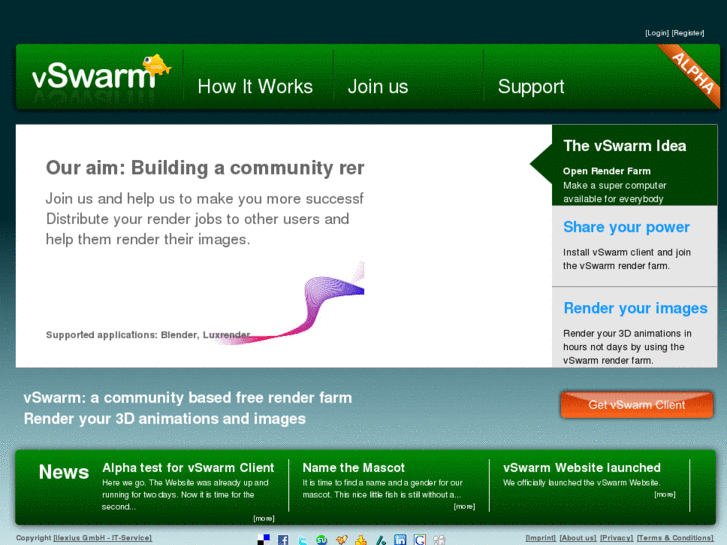
Task: Open Name the Mascot news headline
Action: (x=354, y=468)
